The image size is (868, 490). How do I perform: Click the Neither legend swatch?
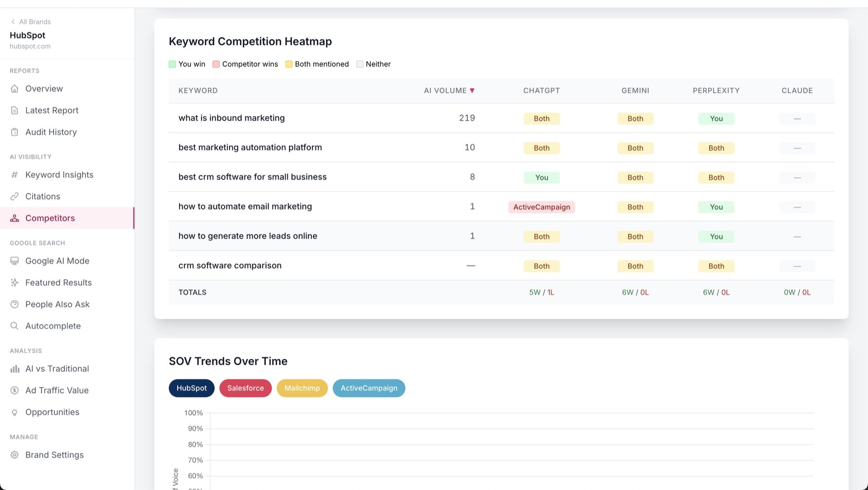360,64
